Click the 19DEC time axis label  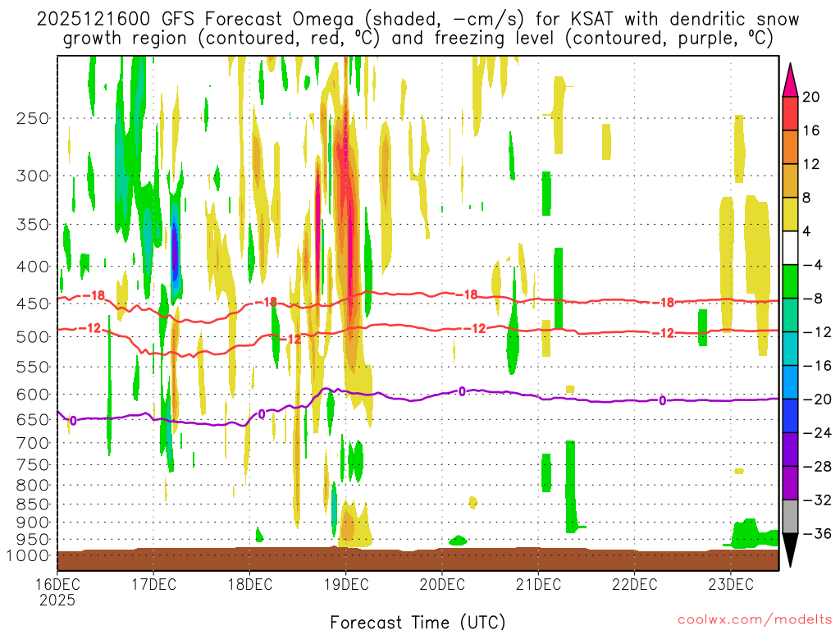[x=347, y=584]
